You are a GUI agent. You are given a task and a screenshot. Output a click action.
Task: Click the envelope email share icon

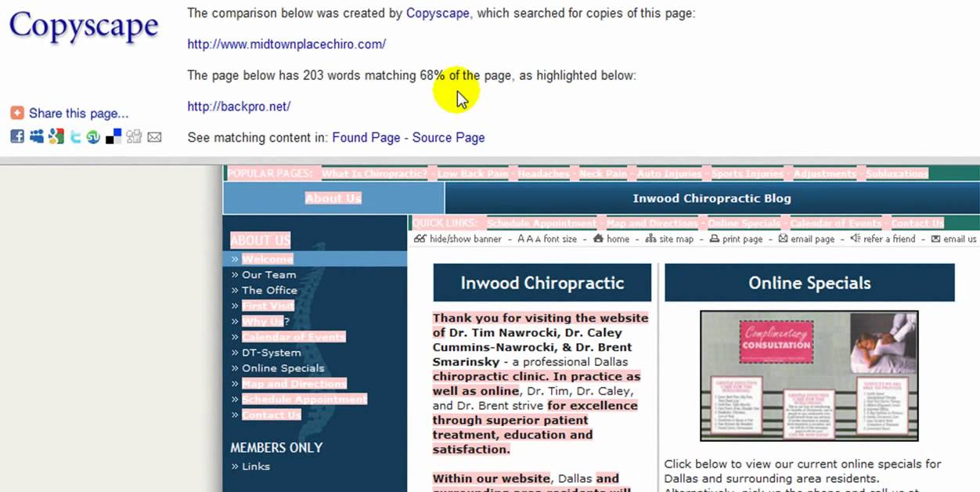pyautogui.click(x=154, y=137)
